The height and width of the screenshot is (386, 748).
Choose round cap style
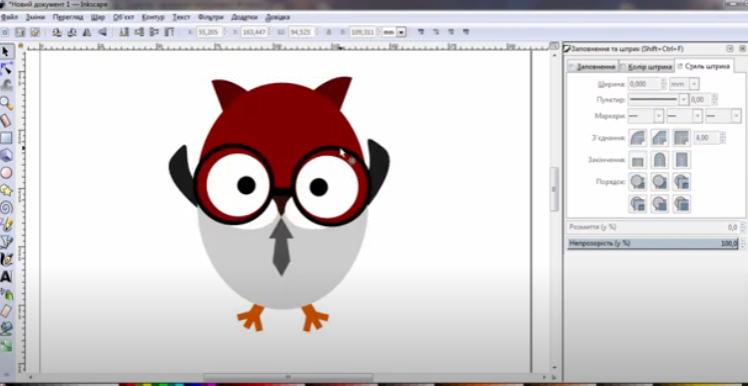pyautogui.click(x=659, y=160)
